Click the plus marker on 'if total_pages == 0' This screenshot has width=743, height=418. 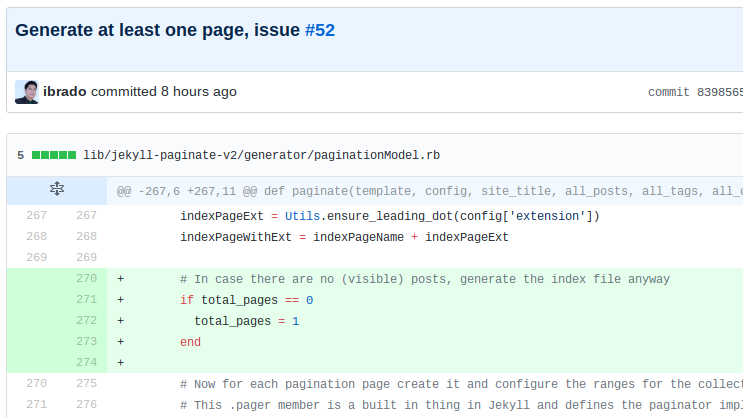120,300
